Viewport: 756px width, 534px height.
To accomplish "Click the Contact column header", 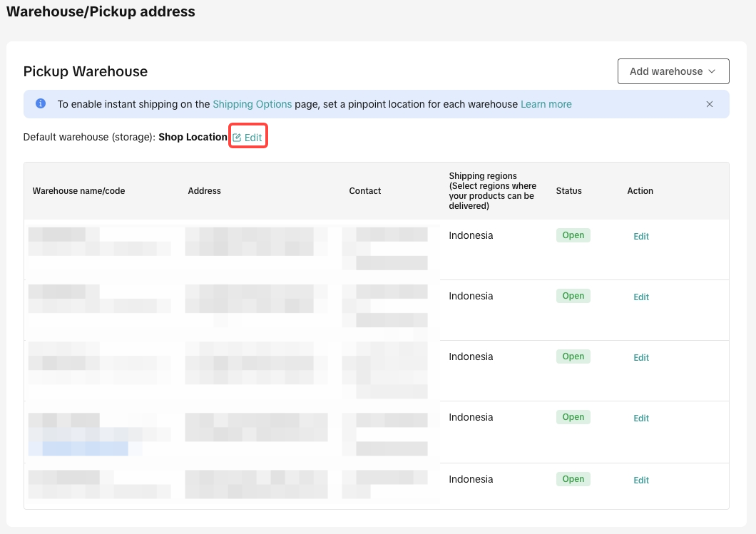I will 365,191.
